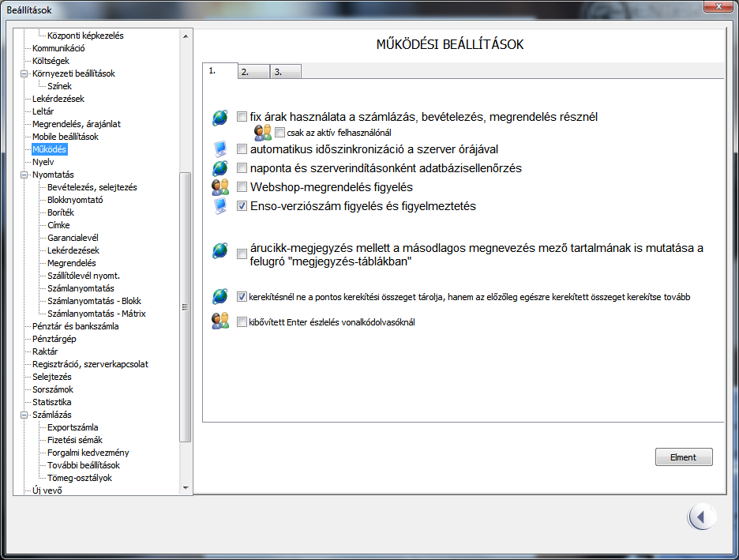This screenshot has width=739, height=560.
Task: Click the globe icon beside kerekítésnél option
Action: click(x=220, y=296)
